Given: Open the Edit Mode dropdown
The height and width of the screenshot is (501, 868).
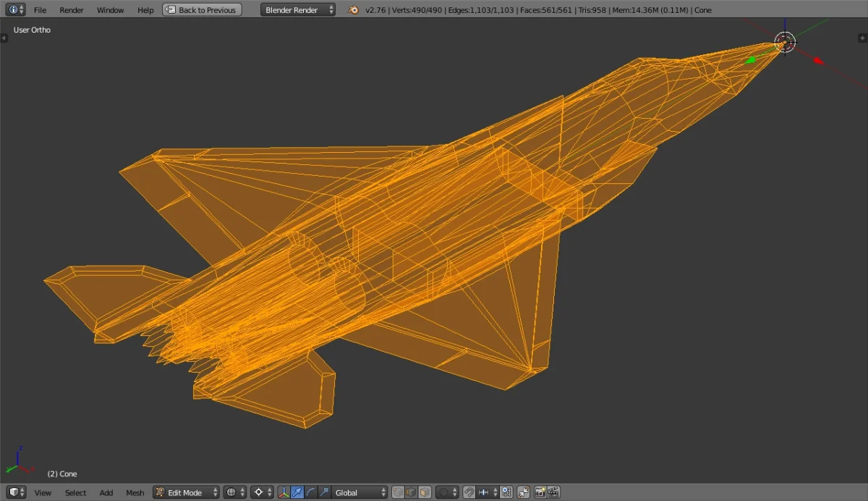Looking at the screenshot, I should pyautogui.click(x=186, y=492).
